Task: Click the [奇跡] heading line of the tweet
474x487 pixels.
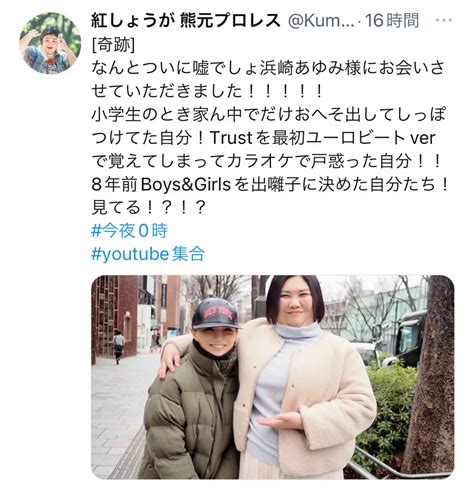Action: [x=113, y=45]
